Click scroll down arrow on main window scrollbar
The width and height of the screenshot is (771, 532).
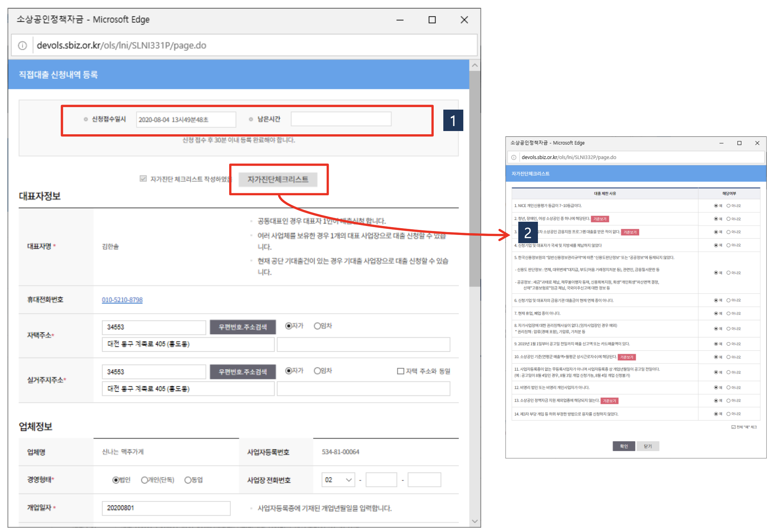474,521
